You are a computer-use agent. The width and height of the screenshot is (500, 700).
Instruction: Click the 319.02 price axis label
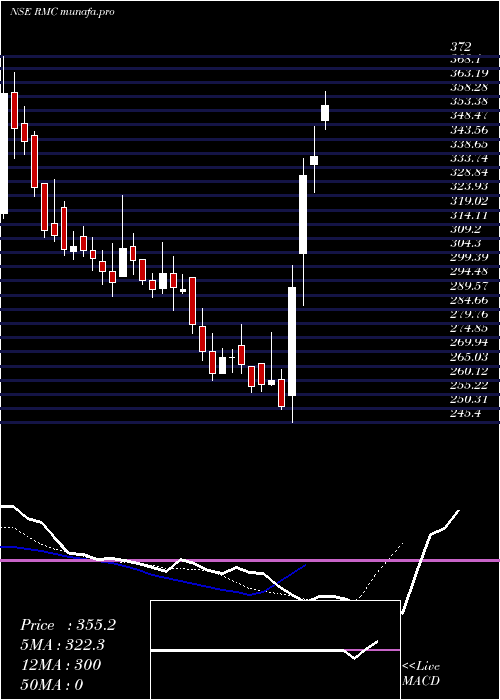click(469, 200)
